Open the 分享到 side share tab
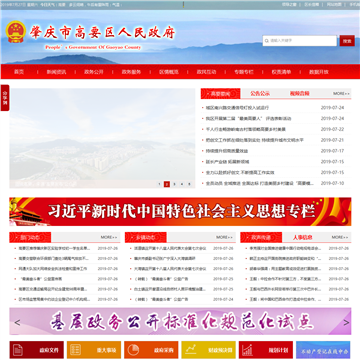The width and height of the screenshot is (360, 360). [x=5, y=98]
